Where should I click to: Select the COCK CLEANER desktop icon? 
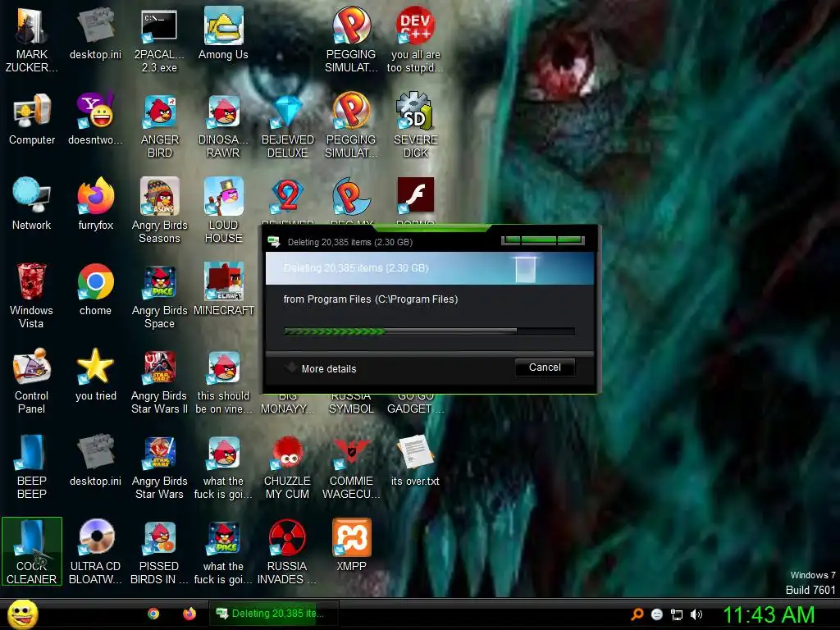pos(32,552)
